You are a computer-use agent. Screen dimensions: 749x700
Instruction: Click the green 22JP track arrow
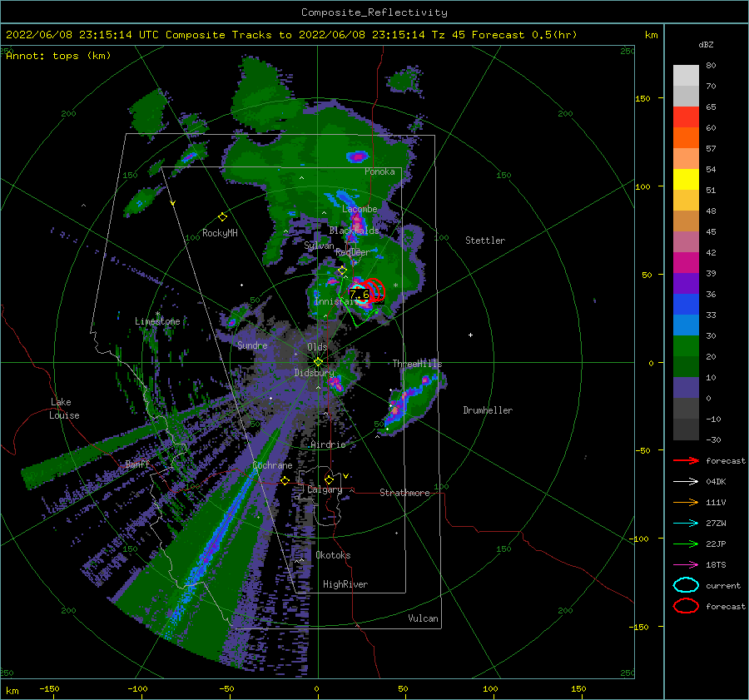point(686,544)
